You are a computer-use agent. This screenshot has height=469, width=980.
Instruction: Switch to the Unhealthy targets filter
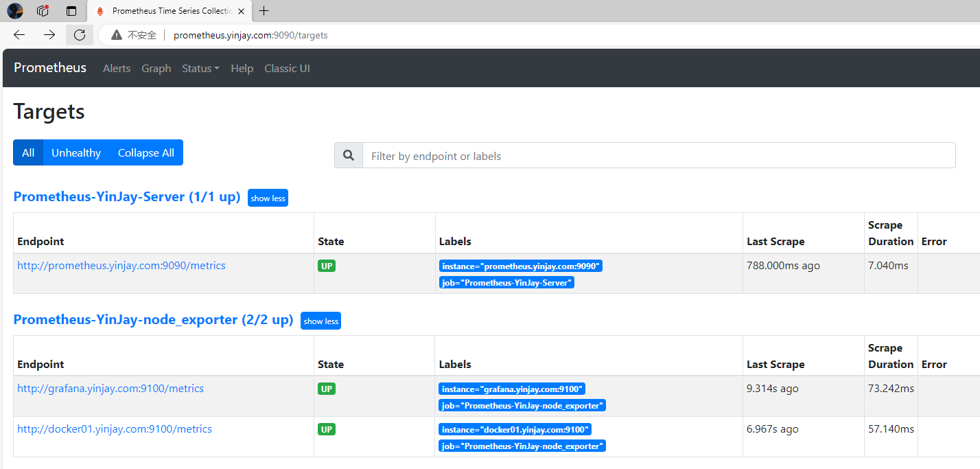pos(76,152)
